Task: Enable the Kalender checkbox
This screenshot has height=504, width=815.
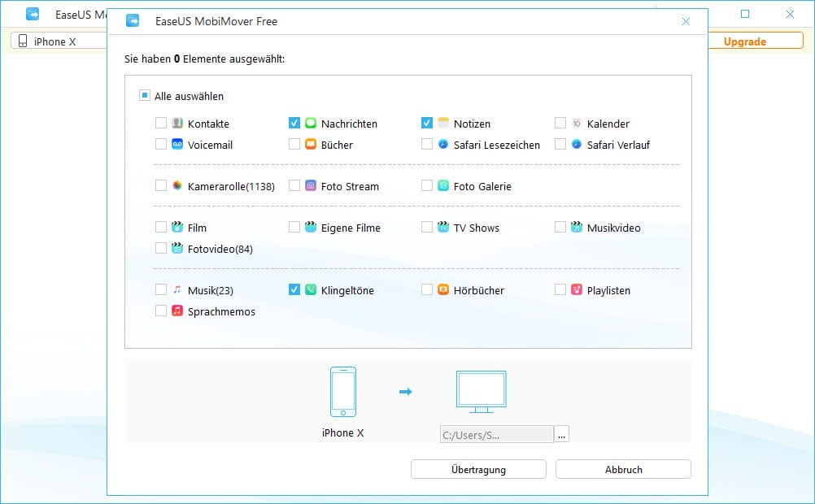Action: 560,124
